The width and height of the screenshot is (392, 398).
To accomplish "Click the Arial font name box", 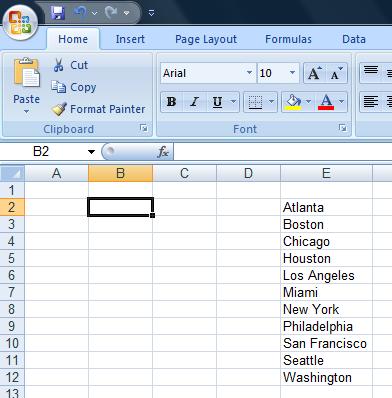I will pyautogui.click(x=203, y=73).
